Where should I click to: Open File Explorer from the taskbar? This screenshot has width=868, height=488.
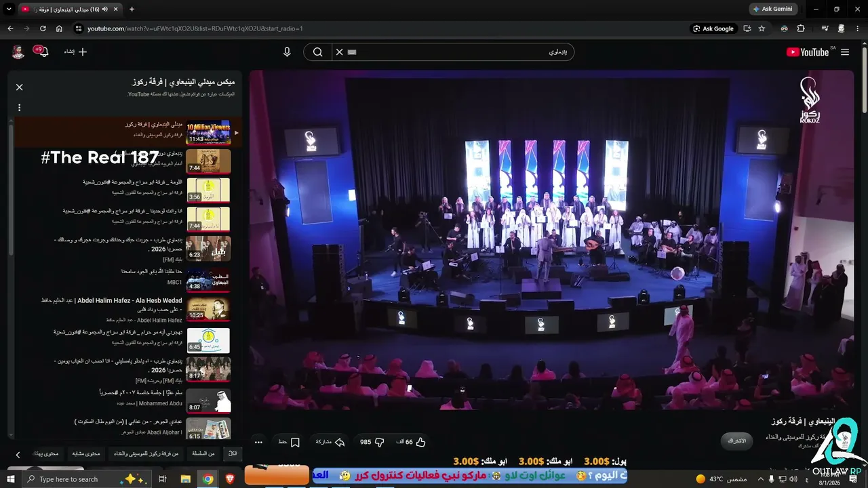tap(185, 479)
